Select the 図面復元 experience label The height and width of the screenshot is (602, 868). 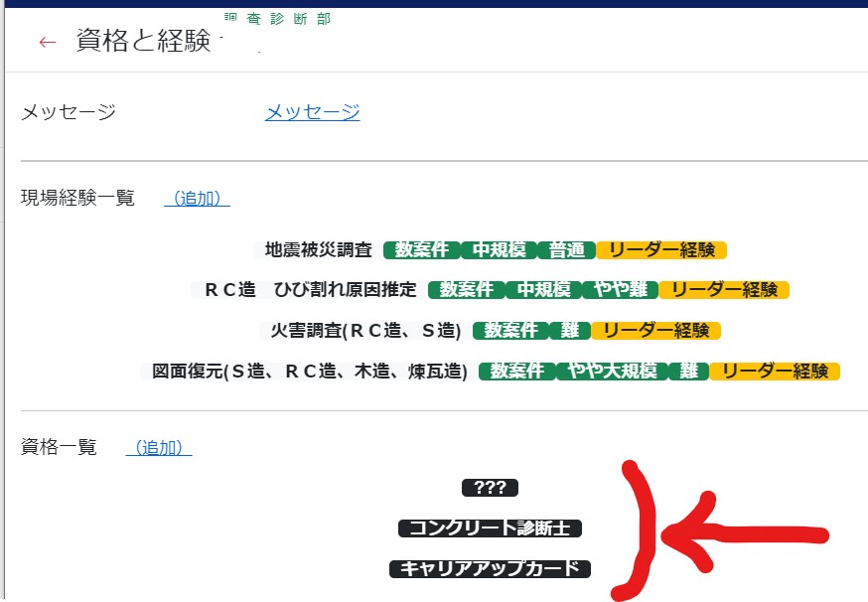[310, 372]
